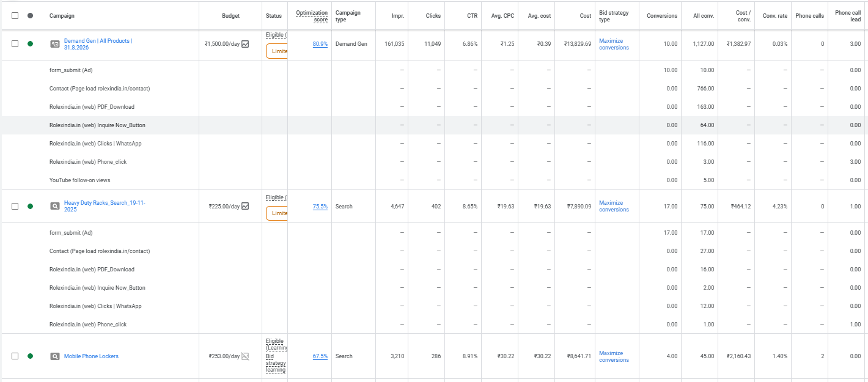Click the 1,127.00 all conversions cell
Screen dimensions: 868x382
point(704,44)
